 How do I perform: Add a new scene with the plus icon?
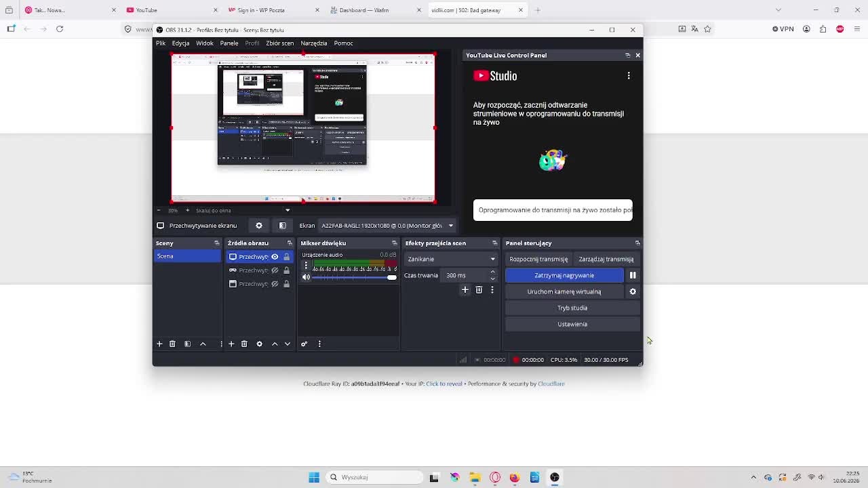point(159,344)
